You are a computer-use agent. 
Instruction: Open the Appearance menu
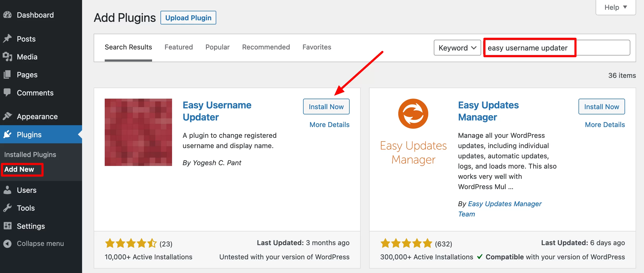click(x=41, y=117)
